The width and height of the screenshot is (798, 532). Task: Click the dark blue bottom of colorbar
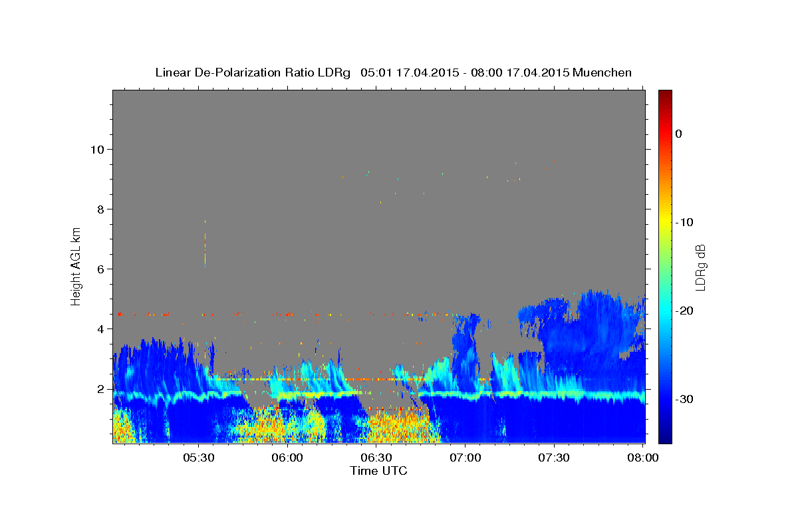click(x=665, y=437)
